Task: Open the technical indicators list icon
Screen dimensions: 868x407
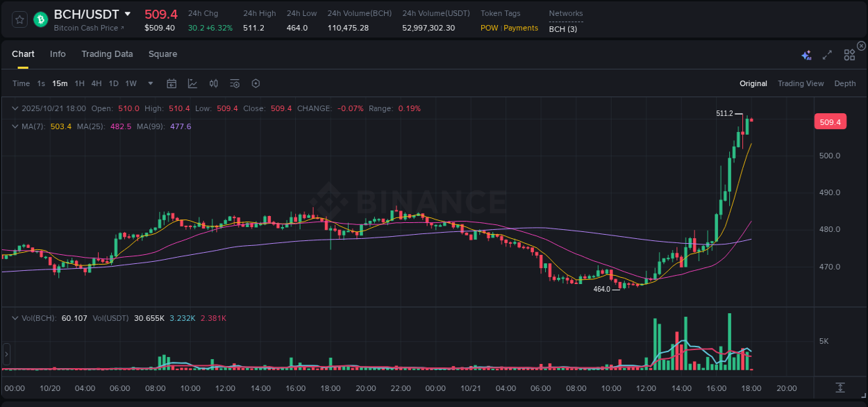Action: click(x=234, y=83)
